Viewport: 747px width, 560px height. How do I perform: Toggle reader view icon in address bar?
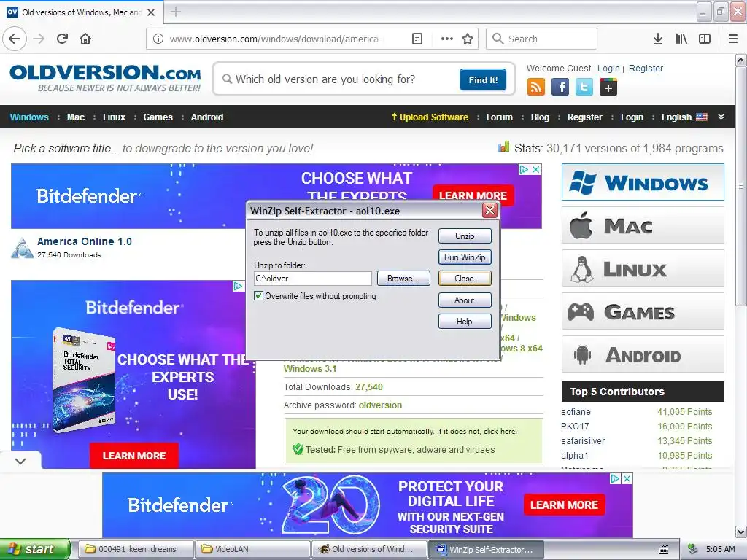point(417,39)
